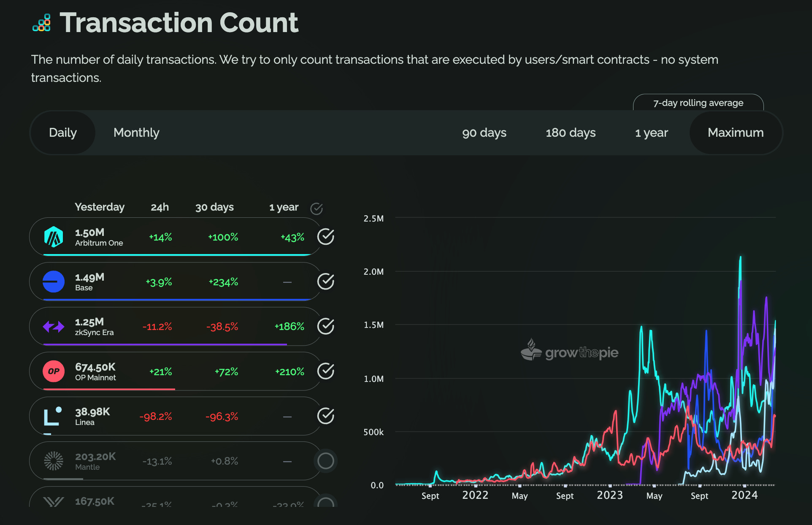
Task: Deselect OP Mainnet checkmark
Action: click(326, 371)
